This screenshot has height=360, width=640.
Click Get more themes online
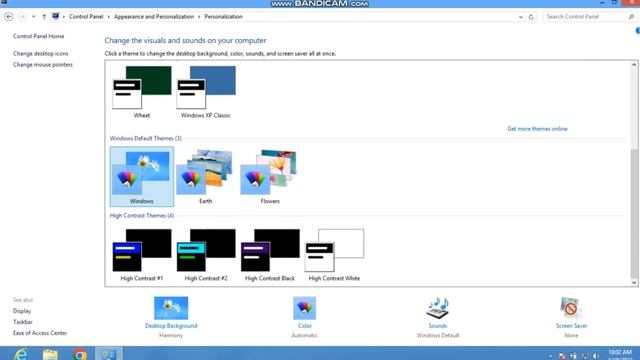[537, 129]
